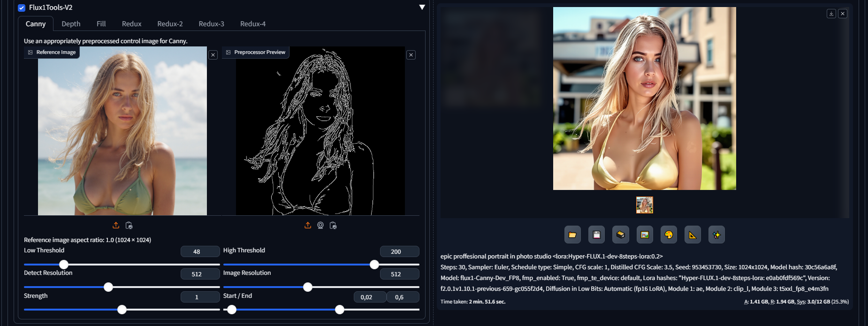Open the Fill tab
This screenshot has width=868, height=326.
tap(101, 24)
